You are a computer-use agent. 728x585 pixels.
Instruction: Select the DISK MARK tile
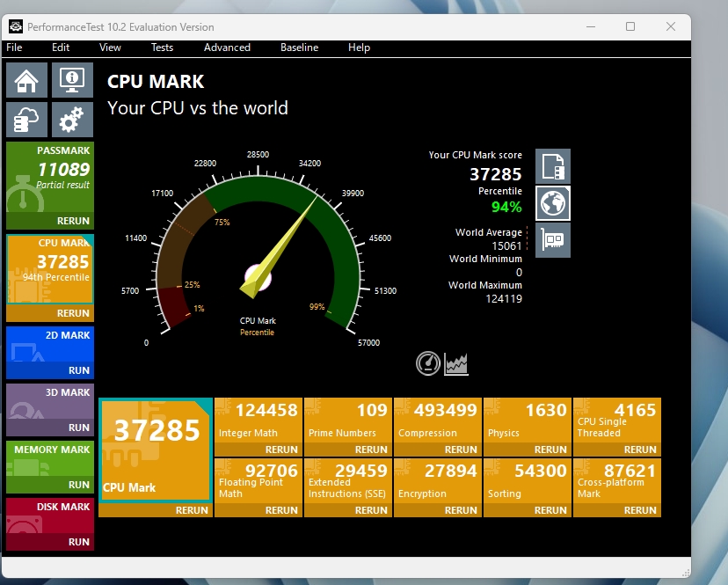[50, 516]
